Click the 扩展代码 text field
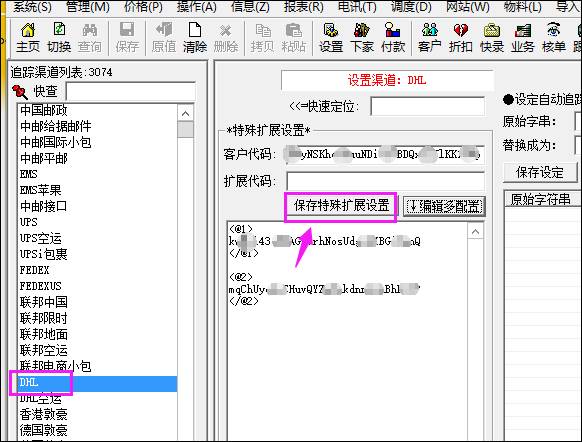 [x=385, y=181]
